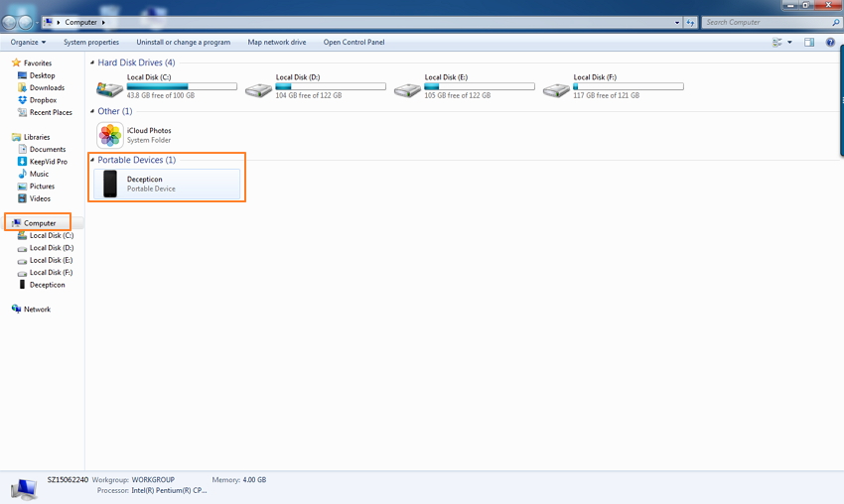Viewport: 844px width, 504px height.
Task: Show the preview pane icon
Action: pos(809,43)
